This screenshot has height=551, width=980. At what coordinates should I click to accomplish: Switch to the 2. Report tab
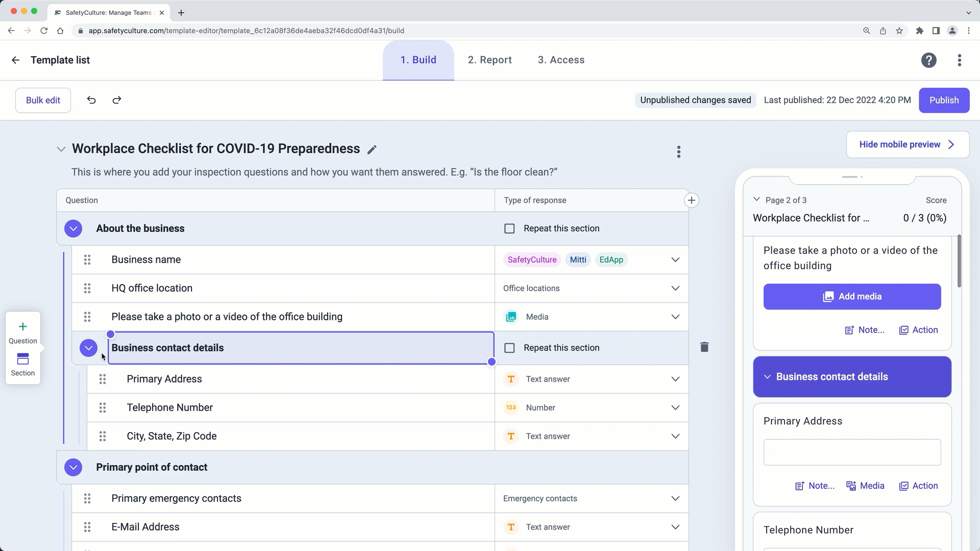coord(489,60)
